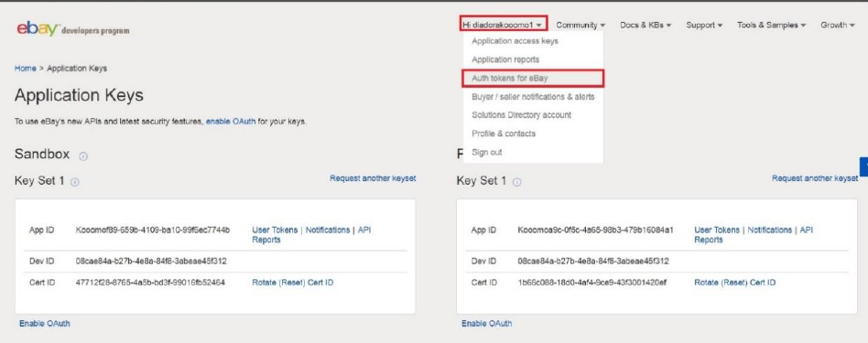Screen dimensions: 868x343
Task: Expand the Support menu
Action: pyautogui.click(x=704, y=25)
